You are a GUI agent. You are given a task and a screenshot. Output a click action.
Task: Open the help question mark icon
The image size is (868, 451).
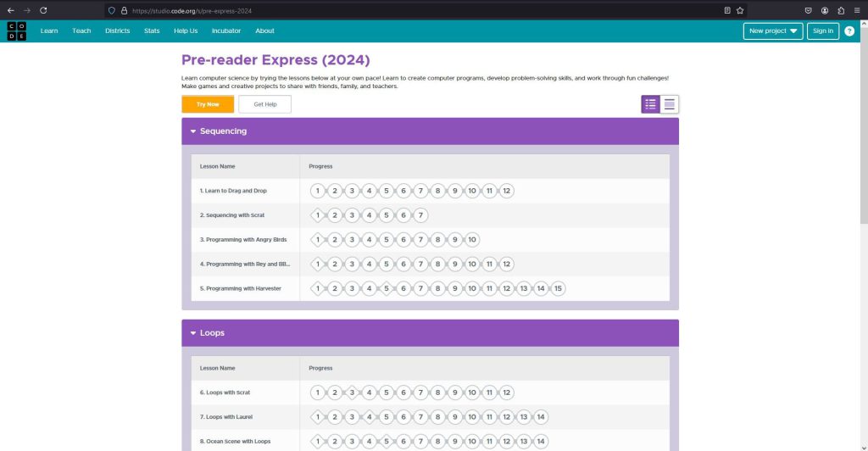849,31
